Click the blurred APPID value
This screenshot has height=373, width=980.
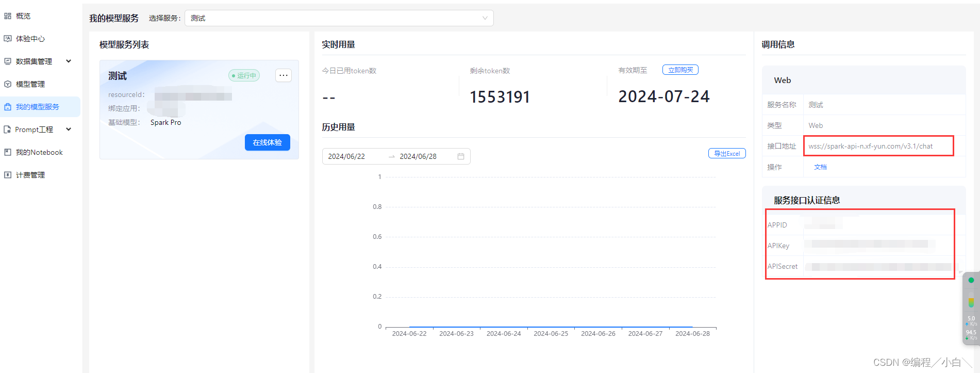[823, 223]
